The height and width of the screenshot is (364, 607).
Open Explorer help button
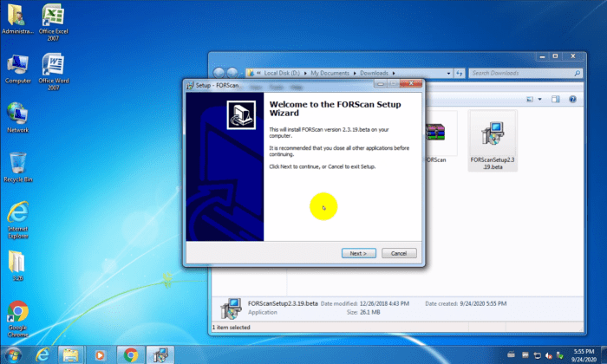(572, 100)
